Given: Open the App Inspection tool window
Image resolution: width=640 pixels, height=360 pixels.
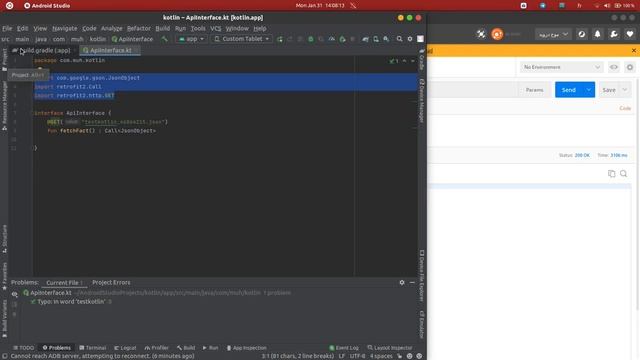Looking at the screenshot, I should pos(247,348).
